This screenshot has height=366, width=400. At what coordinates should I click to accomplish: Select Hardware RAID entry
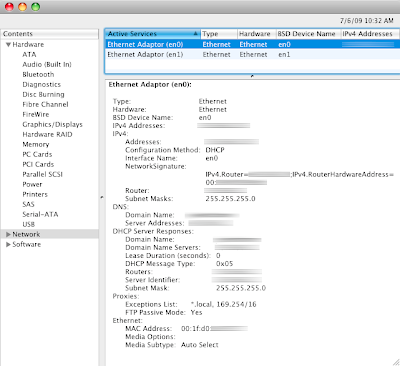[47, 134]
